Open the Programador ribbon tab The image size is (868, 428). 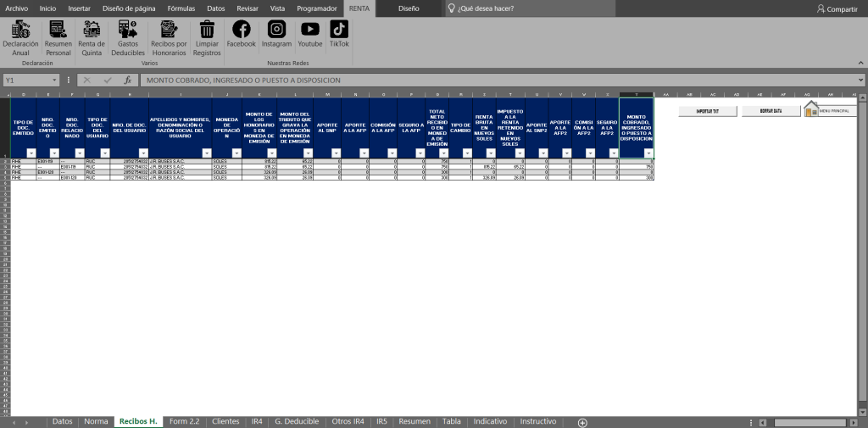pos(317,8)
